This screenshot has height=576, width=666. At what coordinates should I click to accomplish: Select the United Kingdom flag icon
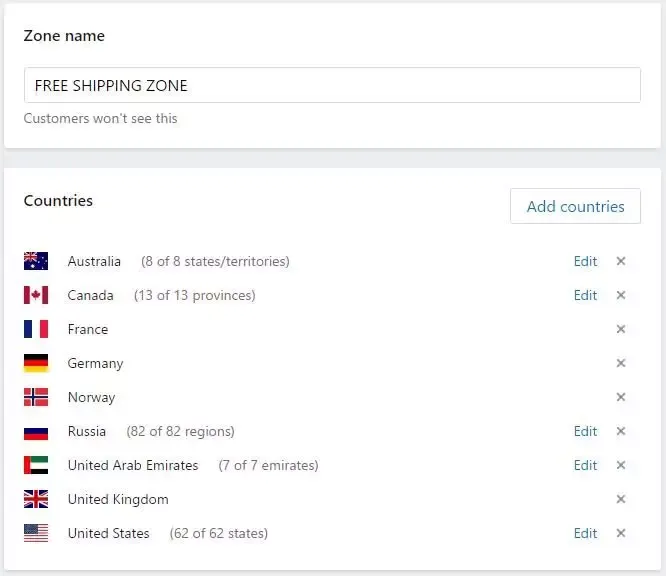pos(36,499)
